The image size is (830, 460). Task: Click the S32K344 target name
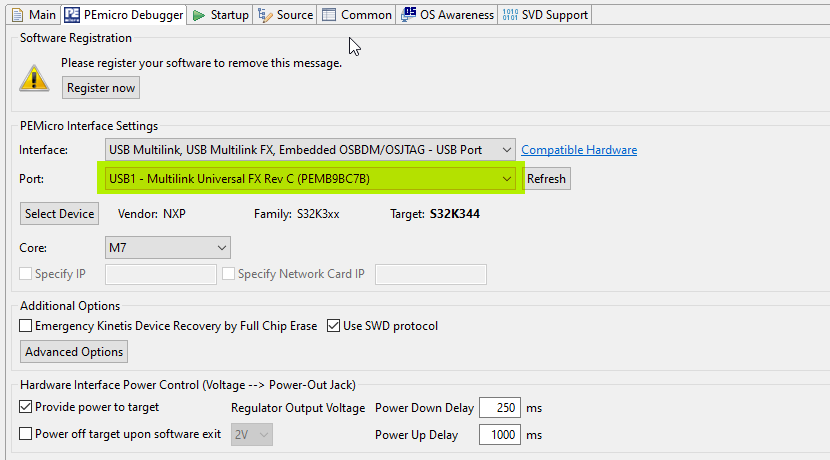(x=455, y=214)
